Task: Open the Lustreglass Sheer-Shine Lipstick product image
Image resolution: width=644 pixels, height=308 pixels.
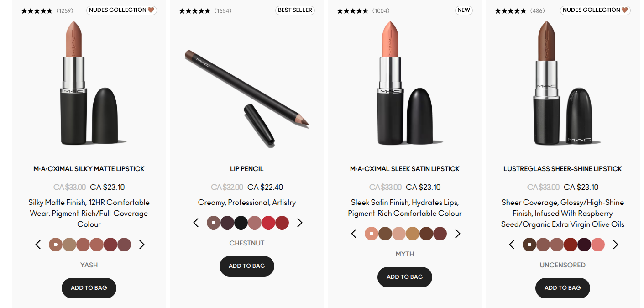Action: pos(563,84)
